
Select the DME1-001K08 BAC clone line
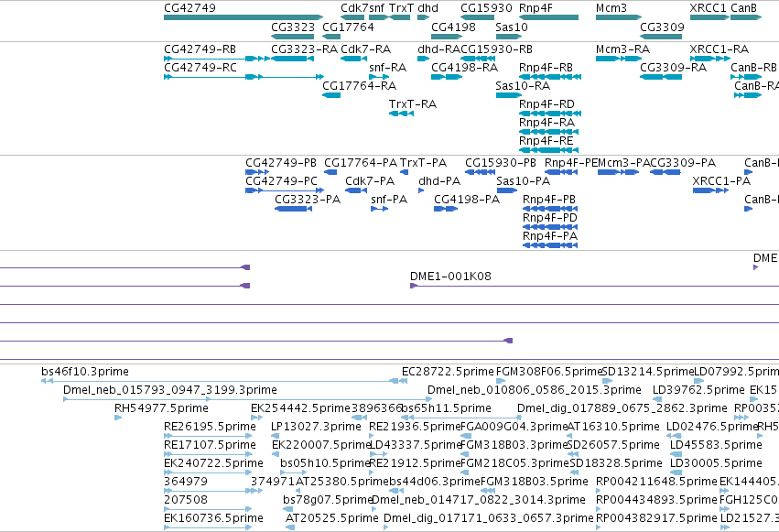coord(594,286)
